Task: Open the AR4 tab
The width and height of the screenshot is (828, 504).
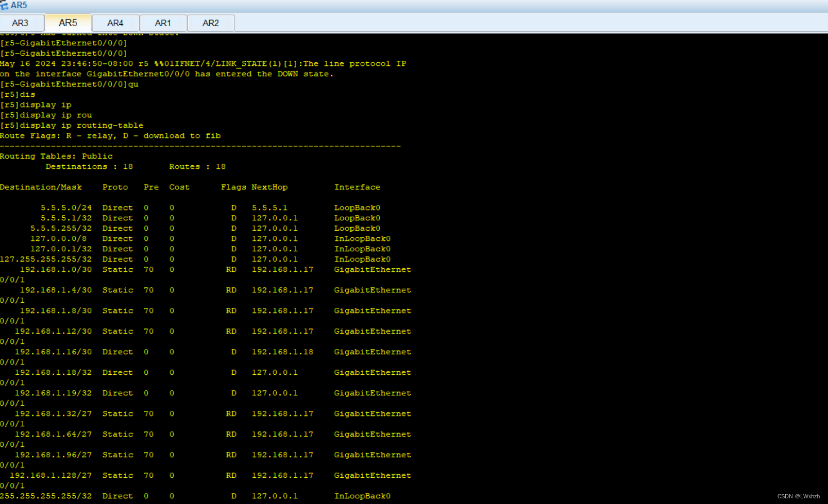Action: (x=115, y=23)
